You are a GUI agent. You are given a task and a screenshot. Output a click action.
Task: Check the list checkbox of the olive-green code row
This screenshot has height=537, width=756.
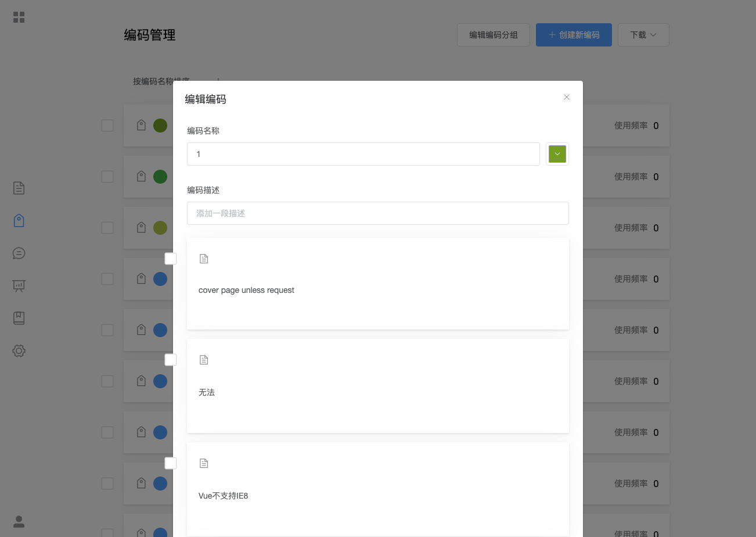pyautogui.click(x=107, y=126)
